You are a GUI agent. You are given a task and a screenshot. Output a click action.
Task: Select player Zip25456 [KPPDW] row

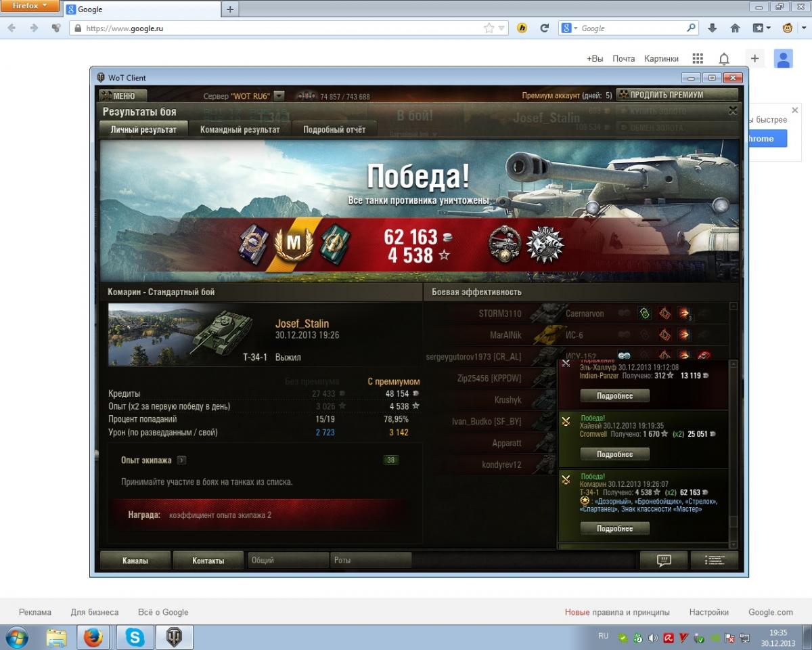(491, 379)
